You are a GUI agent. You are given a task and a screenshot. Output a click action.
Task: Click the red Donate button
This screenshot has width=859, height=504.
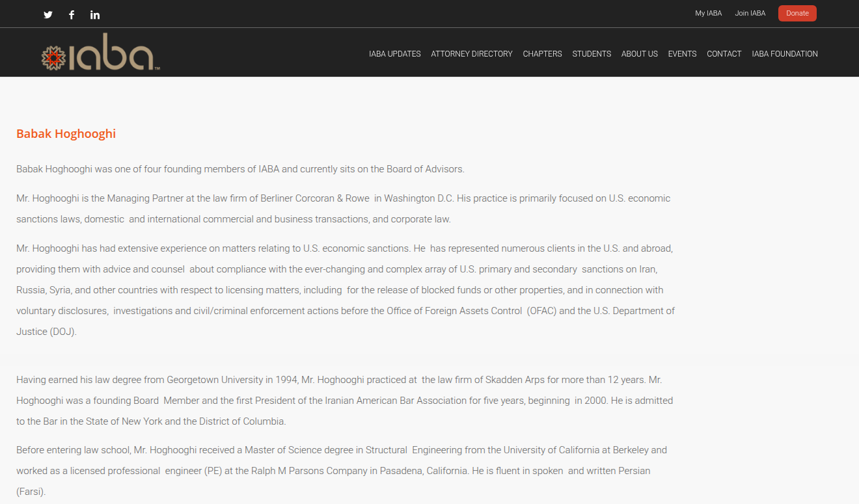click(797, 13)
